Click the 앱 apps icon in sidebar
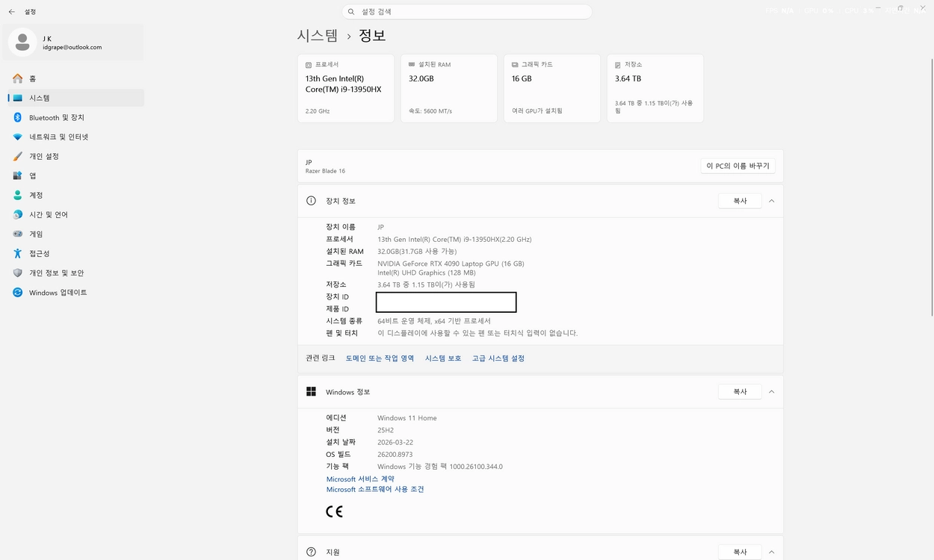The height and width of the screenshot is (560, 934). (x=18, y=175)
